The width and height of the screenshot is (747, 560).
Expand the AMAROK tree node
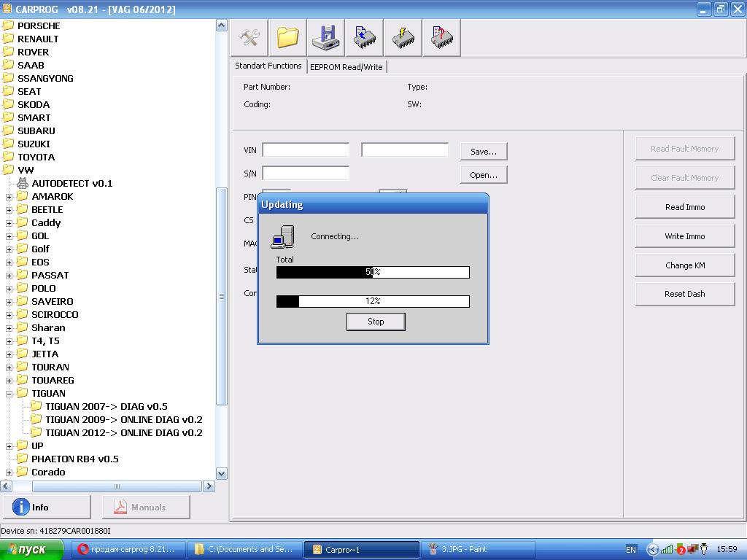(9, 197)
